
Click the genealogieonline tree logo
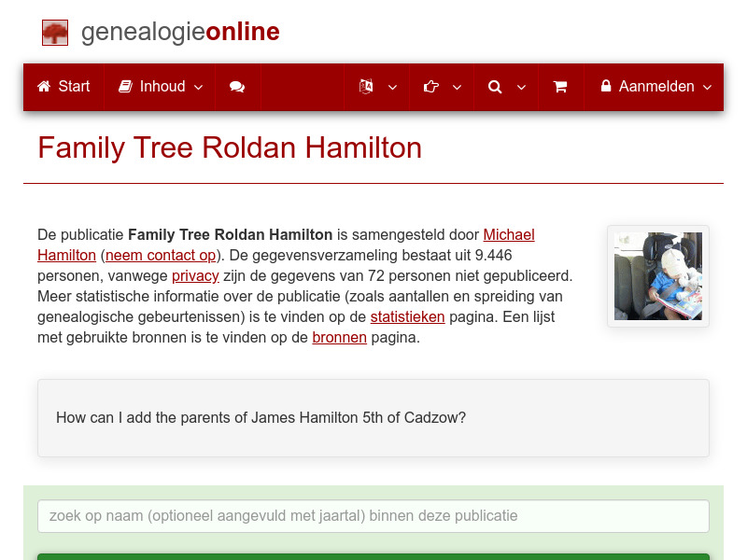coord(54,31)
